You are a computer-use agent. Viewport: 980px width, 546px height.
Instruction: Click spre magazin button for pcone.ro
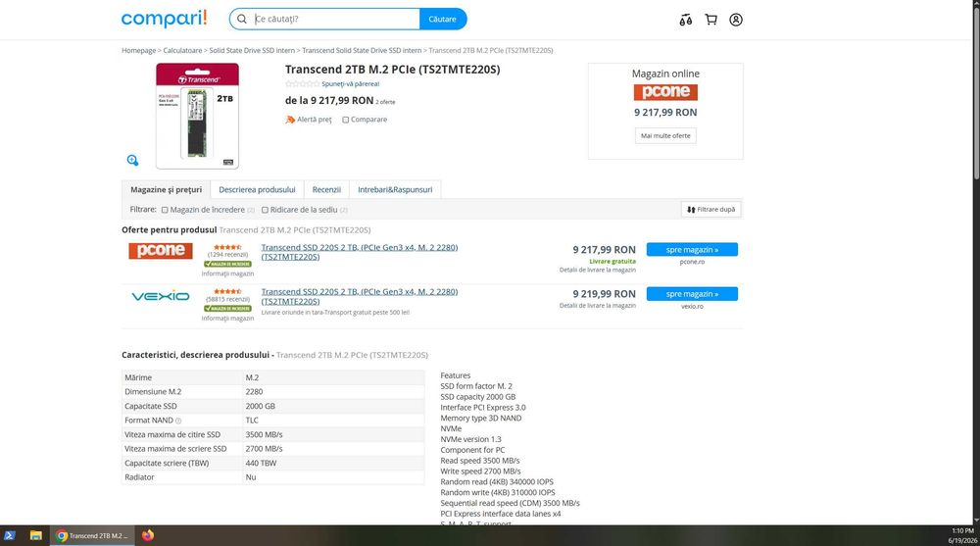coord(692,250)
